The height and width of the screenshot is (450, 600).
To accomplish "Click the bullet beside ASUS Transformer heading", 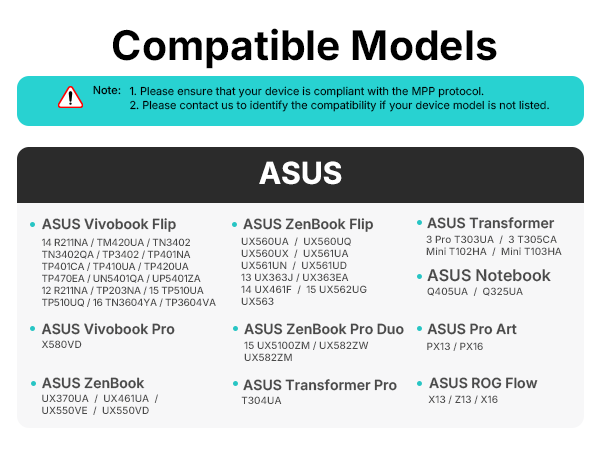I will pyautogui.click(x=419, y=222).
